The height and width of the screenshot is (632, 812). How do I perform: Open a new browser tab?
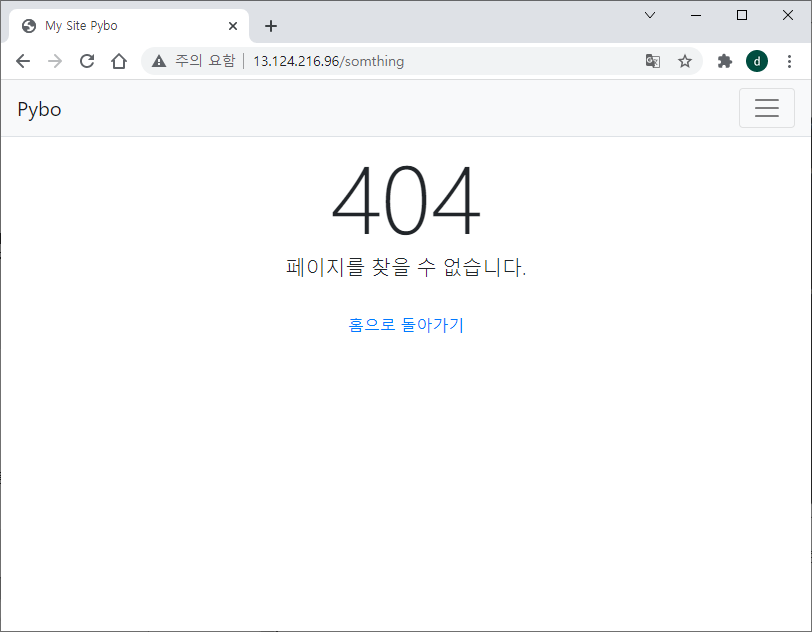[271, 26]
